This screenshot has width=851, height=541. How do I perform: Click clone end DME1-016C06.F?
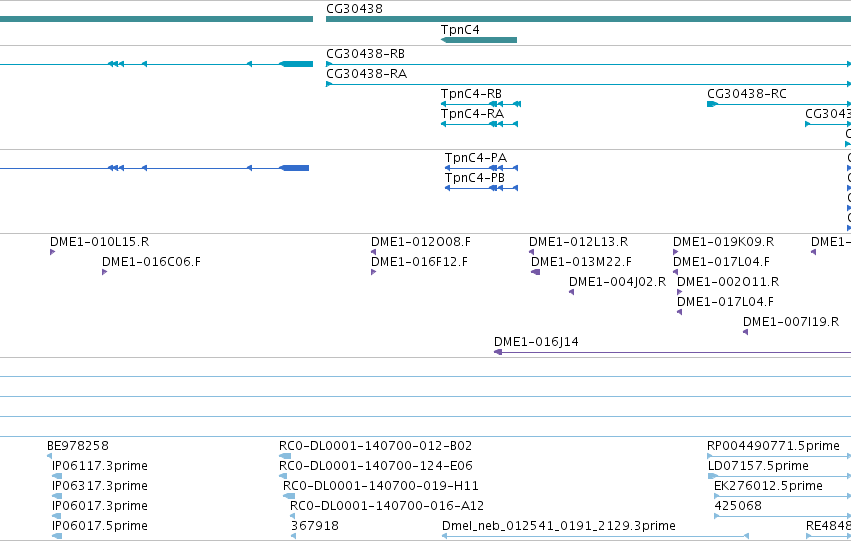point(151,262)
